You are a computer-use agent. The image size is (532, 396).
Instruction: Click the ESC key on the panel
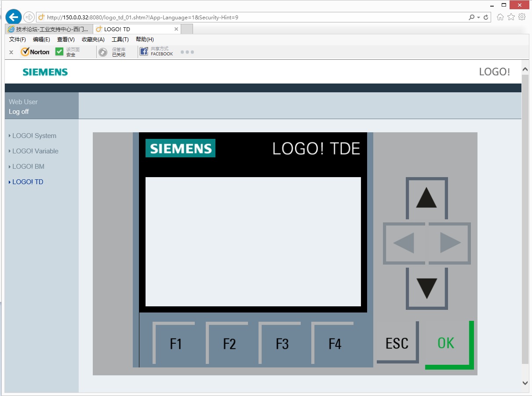[x=398, y=342]
